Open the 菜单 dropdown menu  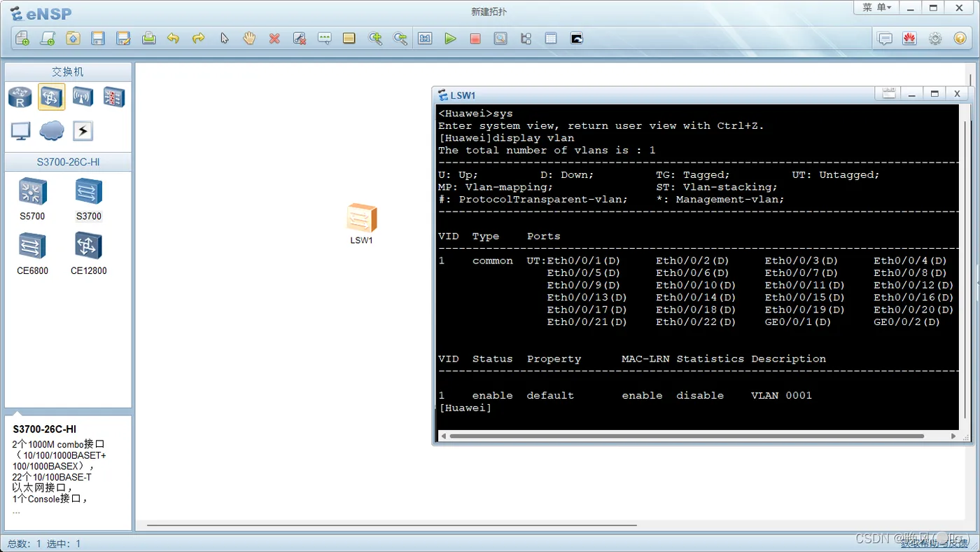[876, 8]
